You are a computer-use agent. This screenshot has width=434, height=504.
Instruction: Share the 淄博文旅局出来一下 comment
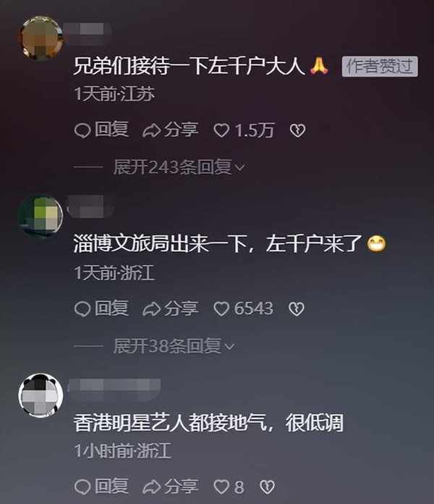point(171,308)
